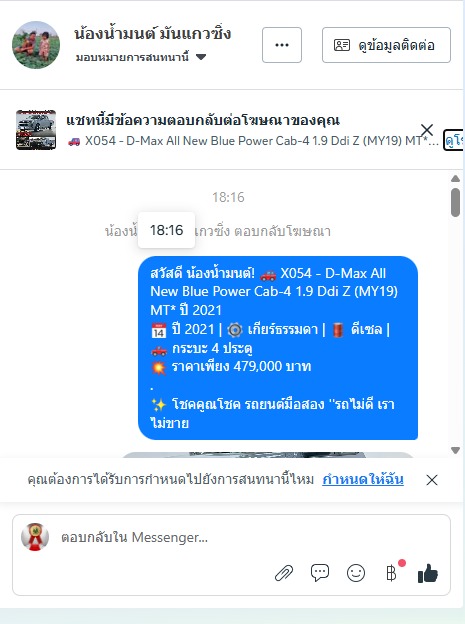Click the customer profile picture
Screen dimensions: 465x624
[36, 45]
